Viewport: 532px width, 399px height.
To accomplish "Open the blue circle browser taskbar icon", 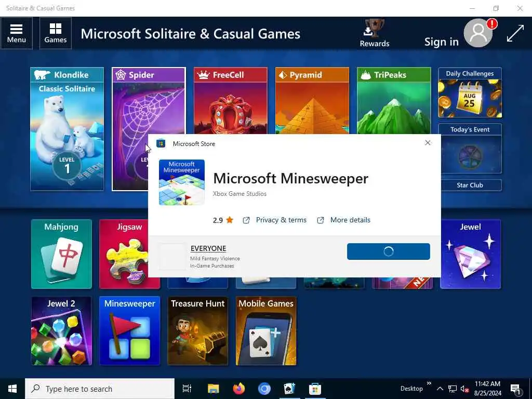I will [264, 389].
